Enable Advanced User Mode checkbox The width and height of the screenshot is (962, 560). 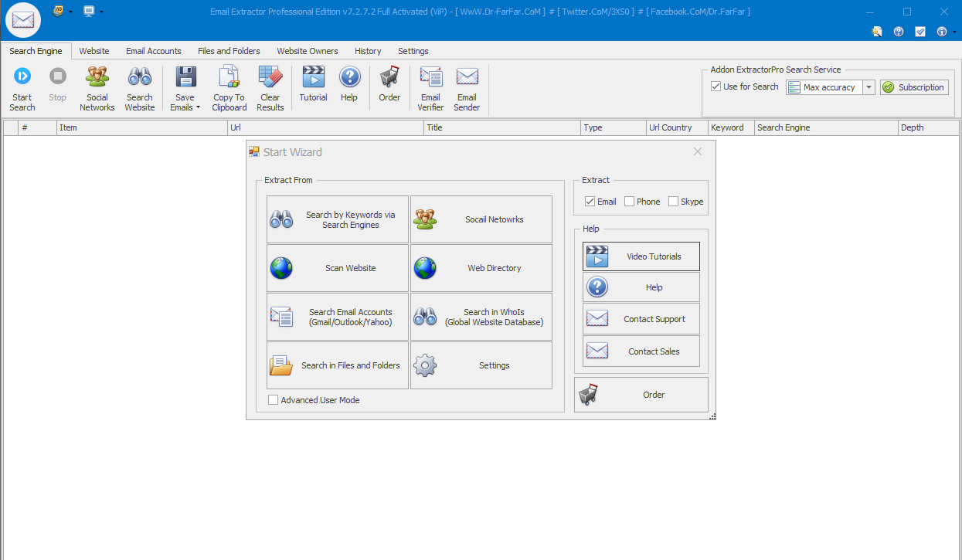tap(274, 400)
